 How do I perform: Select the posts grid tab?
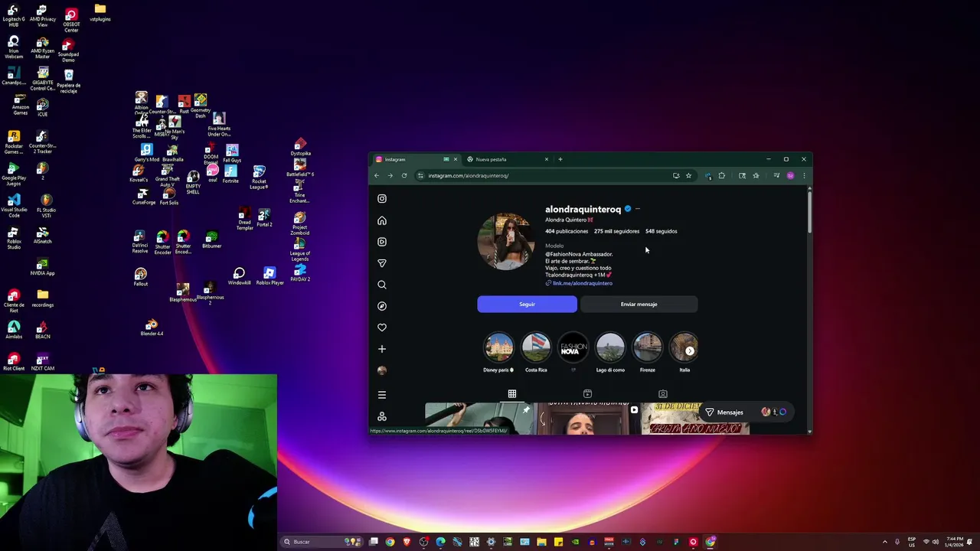click(512, 394)
